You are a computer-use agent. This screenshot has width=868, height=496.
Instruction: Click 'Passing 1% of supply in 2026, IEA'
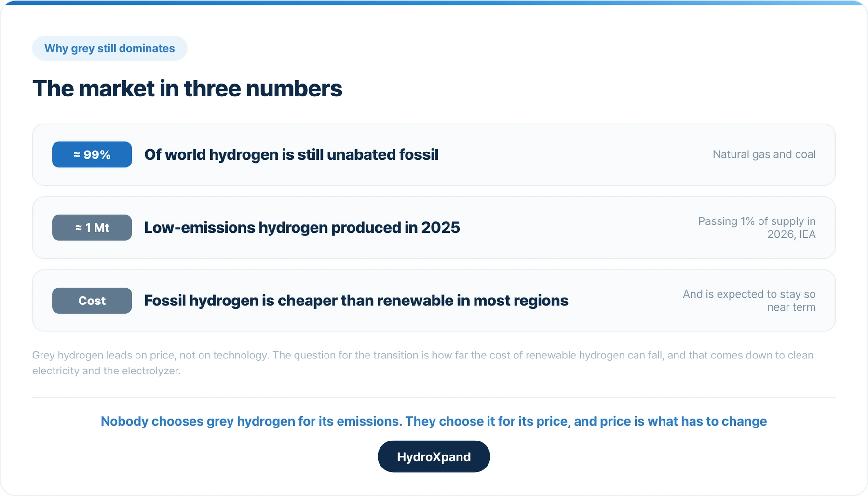point(757,228)
